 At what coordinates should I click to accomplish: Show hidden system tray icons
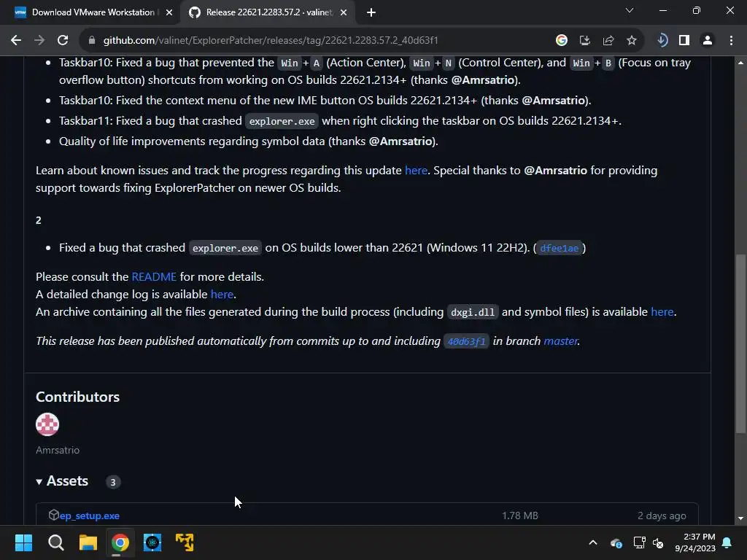tap(593, 542)
